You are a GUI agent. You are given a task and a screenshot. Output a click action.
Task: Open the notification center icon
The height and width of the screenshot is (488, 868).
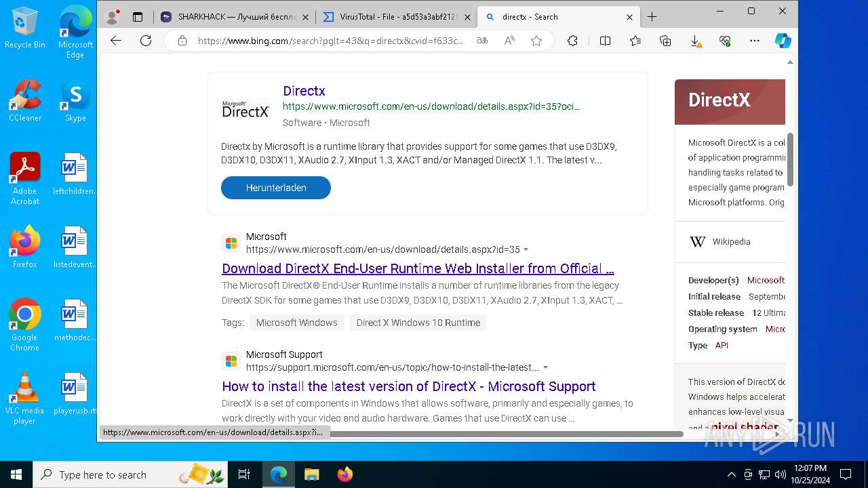846,474
